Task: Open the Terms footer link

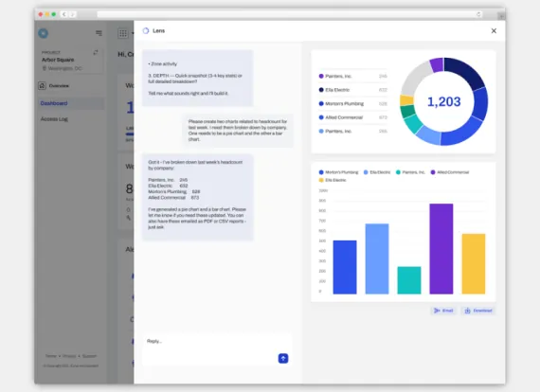Action: pyautogui.click(x=50, y=356)
